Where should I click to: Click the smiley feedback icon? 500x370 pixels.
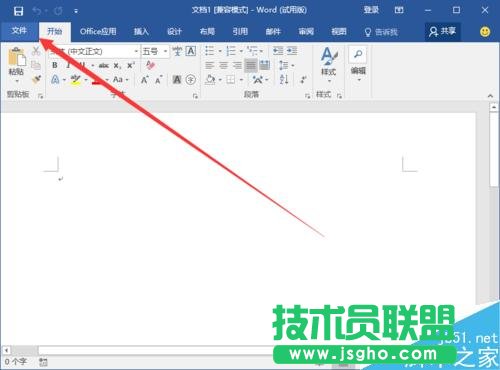click(x=485, y=32)
